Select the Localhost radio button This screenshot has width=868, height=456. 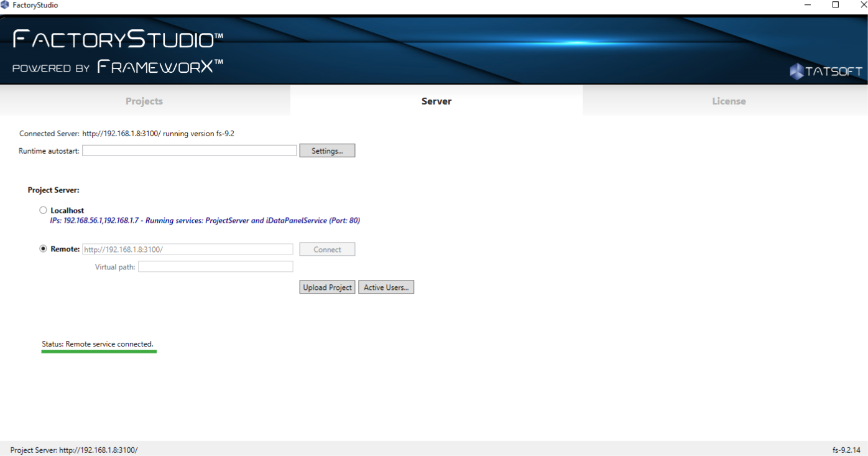tap(43, 210)
